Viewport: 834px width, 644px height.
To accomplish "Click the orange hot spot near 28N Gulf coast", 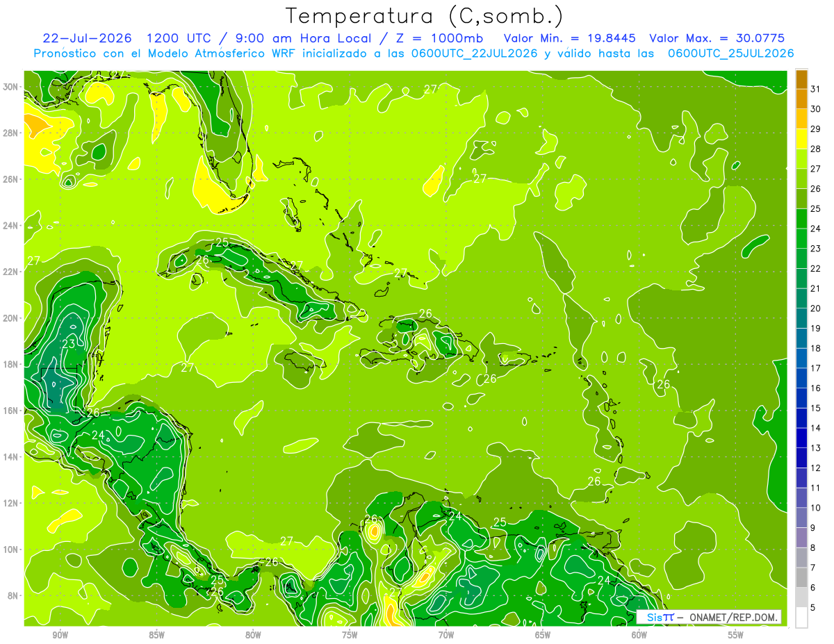I will (35, 125).
